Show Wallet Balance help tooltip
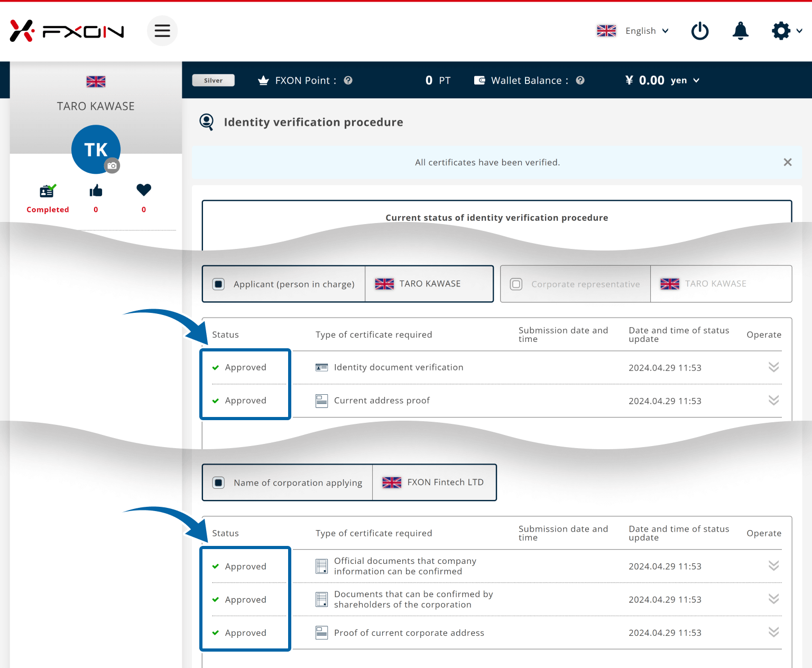Screen dimensions: 812x668 coord(580,80)
